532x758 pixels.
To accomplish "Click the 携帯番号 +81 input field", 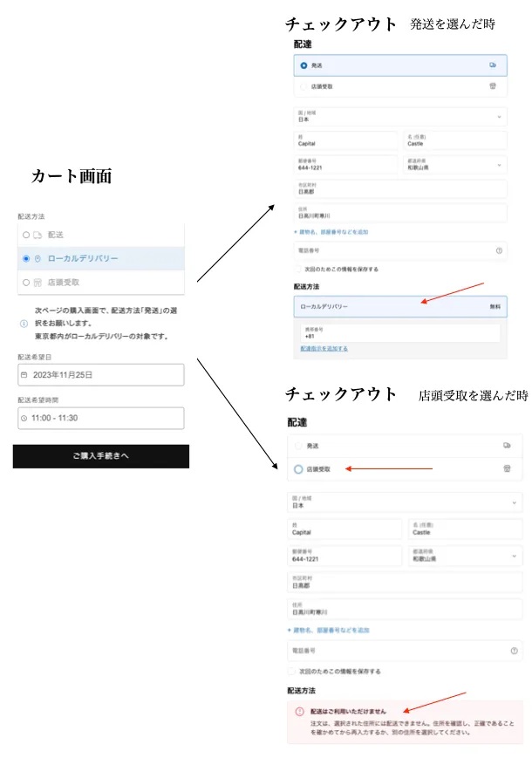I will 399,332.
